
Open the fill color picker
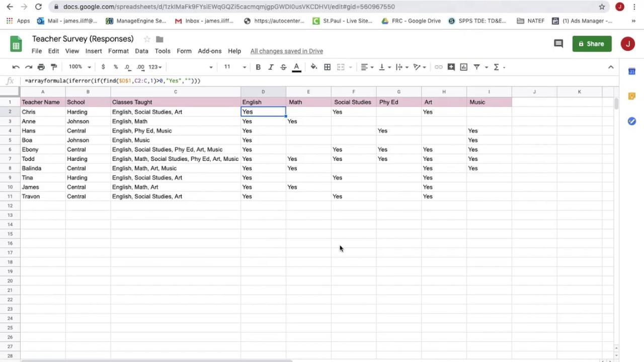coord(314,67)
